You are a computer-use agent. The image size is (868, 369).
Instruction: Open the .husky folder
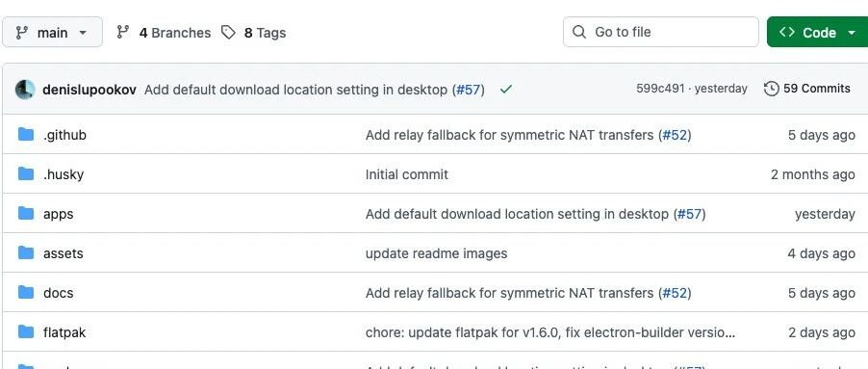pyautogui.click(x=64, y=174)
